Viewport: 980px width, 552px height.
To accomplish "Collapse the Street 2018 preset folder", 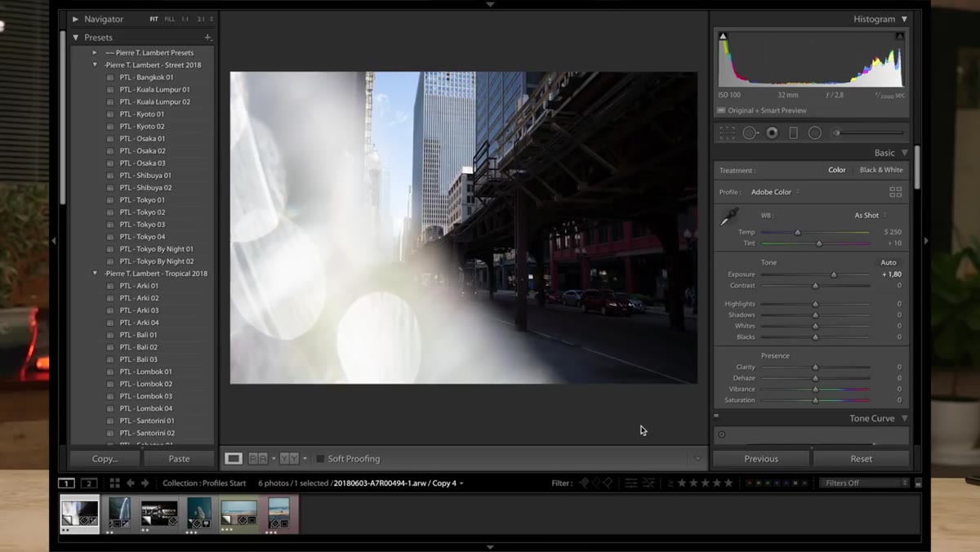I will [x=95, y=65].
